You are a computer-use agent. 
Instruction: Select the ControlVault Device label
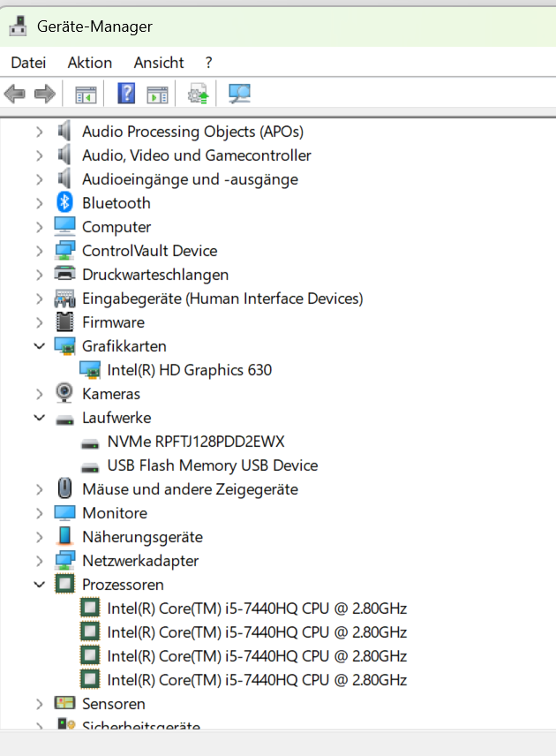coord(149,251)
